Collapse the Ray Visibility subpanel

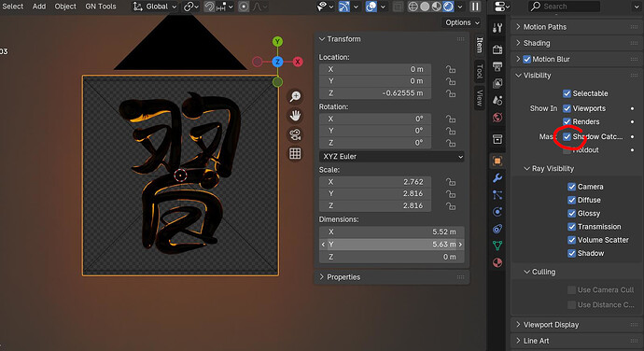tap(553, 169)
